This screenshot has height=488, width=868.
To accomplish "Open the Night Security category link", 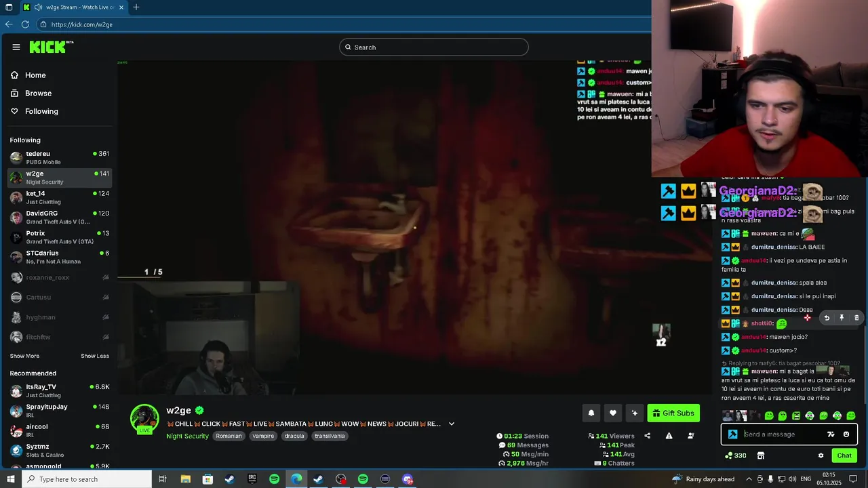I will pos(188,436).
